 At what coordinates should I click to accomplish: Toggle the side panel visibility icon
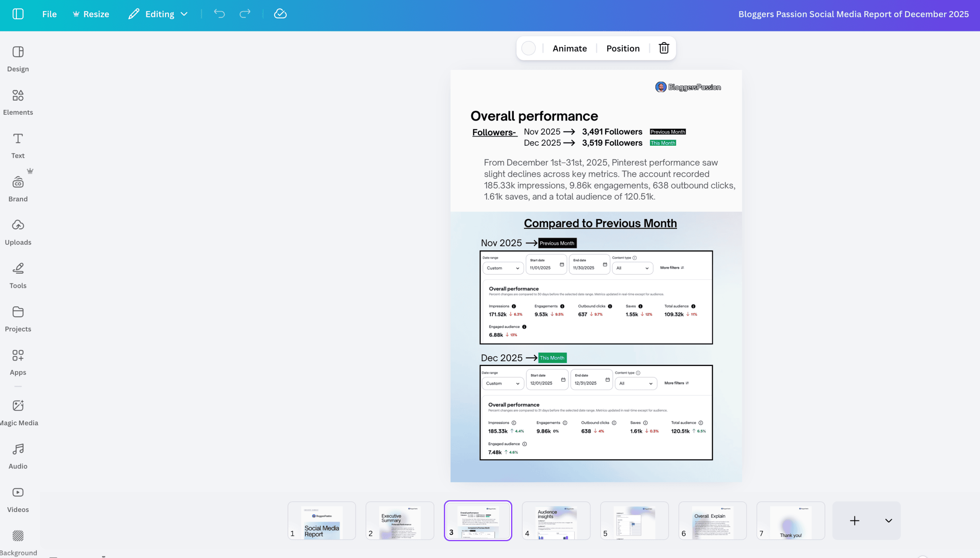(18, 14)
